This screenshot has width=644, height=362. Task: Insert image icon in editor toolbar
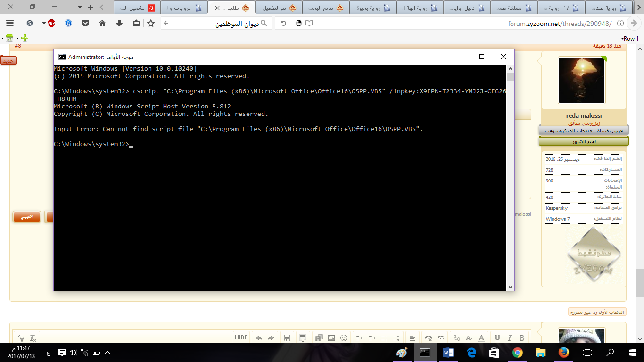click(331, 338)
